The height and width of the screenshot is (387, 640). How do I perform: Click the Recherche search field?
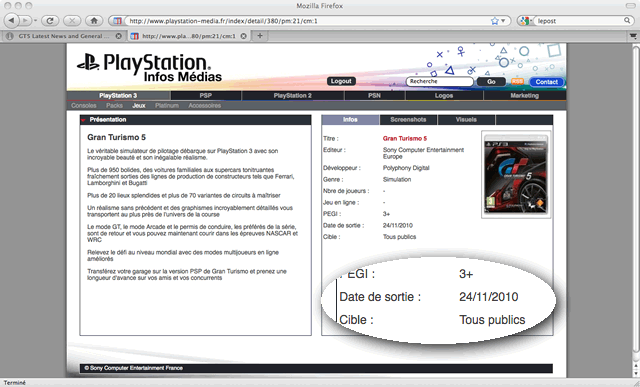coord(440,81)
